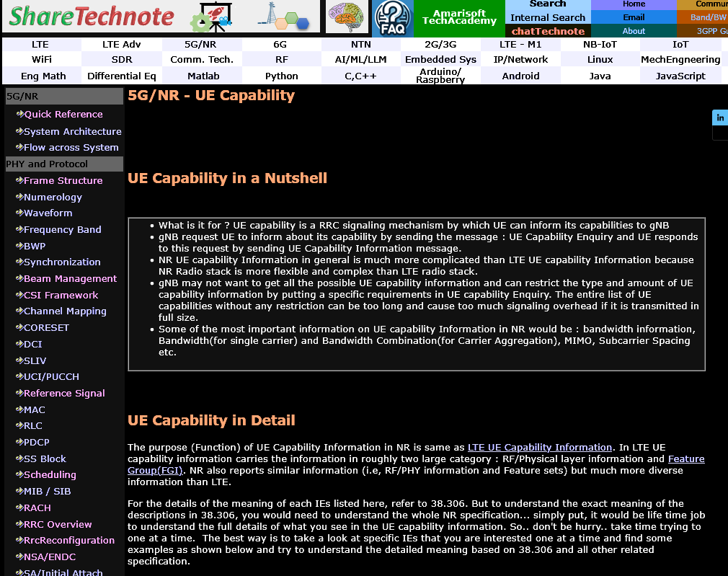Open RF category

pos(281,59)
